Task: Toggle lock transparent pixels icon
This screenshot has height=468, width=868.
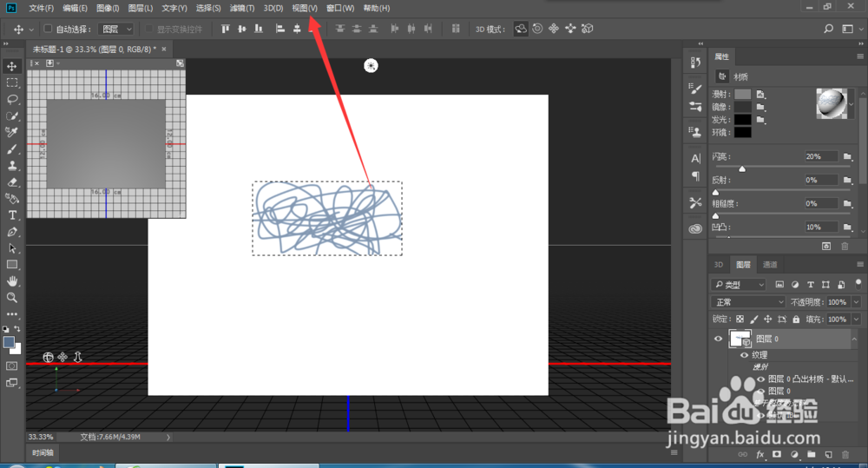Action: 740,319
